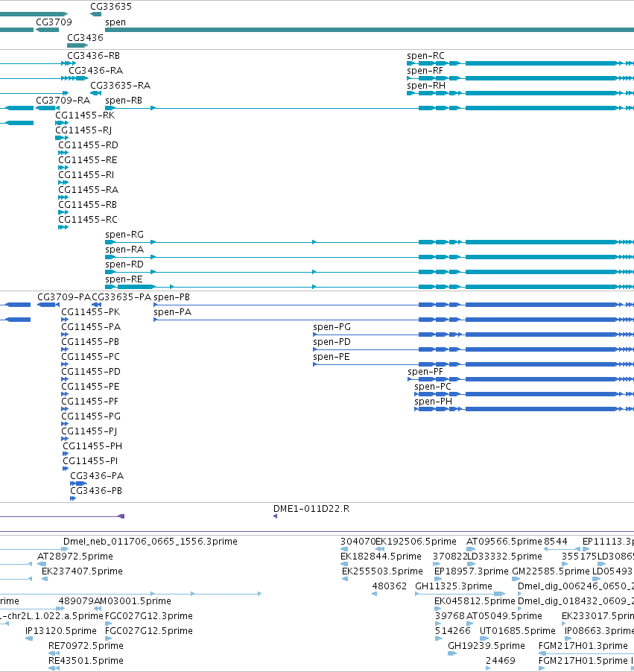Screen dimensions: 634x672
Task: Select the FGC027G12.5prime EST label
Action: click(149, 631)
